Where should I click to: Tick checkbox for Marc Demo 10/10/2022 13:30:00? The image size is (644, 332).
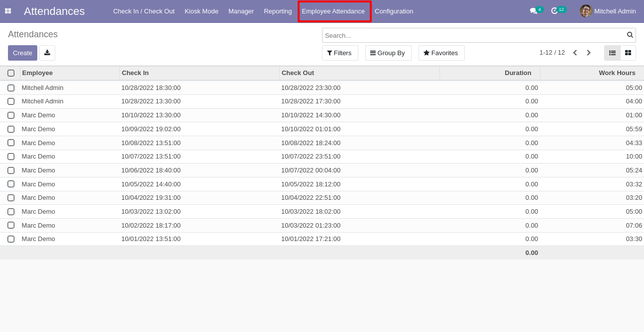click(x=11, y=115)
